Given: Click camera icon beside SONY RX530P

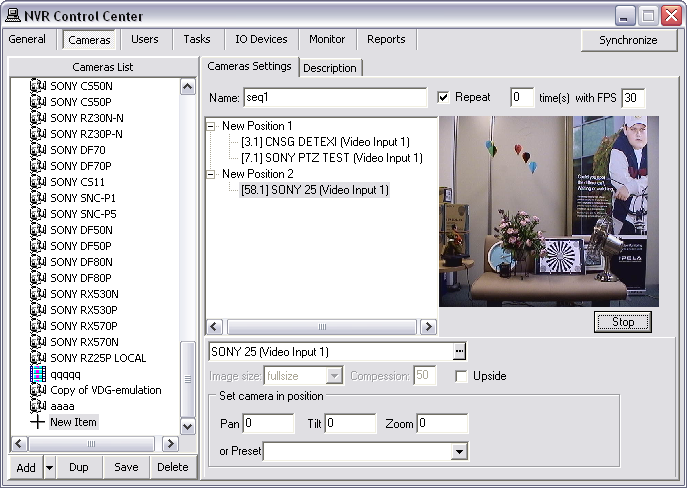Looking at the screenshot, I should [x=38, y=310].
